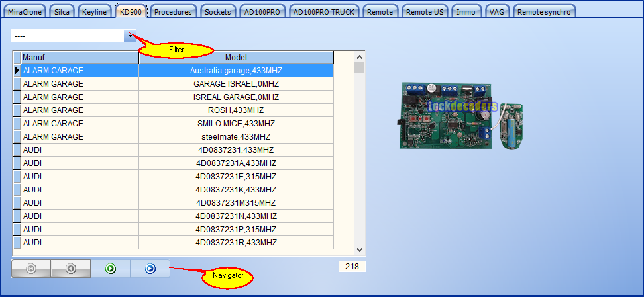Select the 4D0837231N,433MHZ model cell
Image resolution: width=644 pixels, height=297 pixels.
236,216
